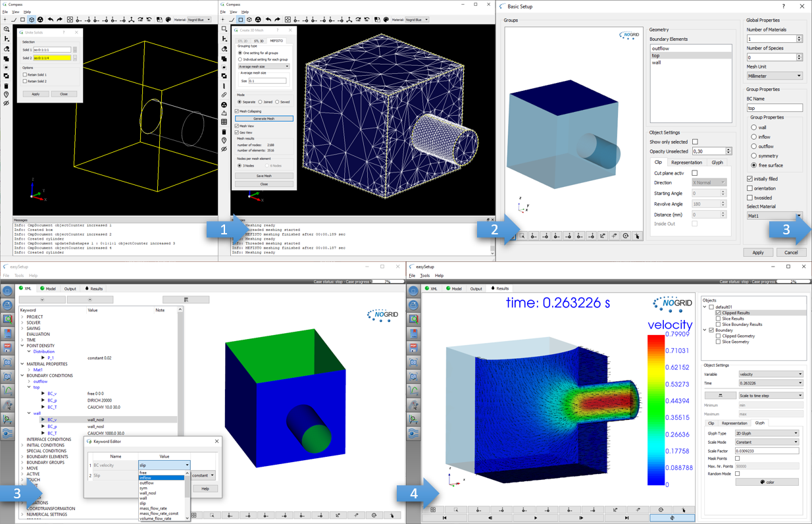
Task: Open the Variable velocity dropdown
Action: (x=771, y=374)
